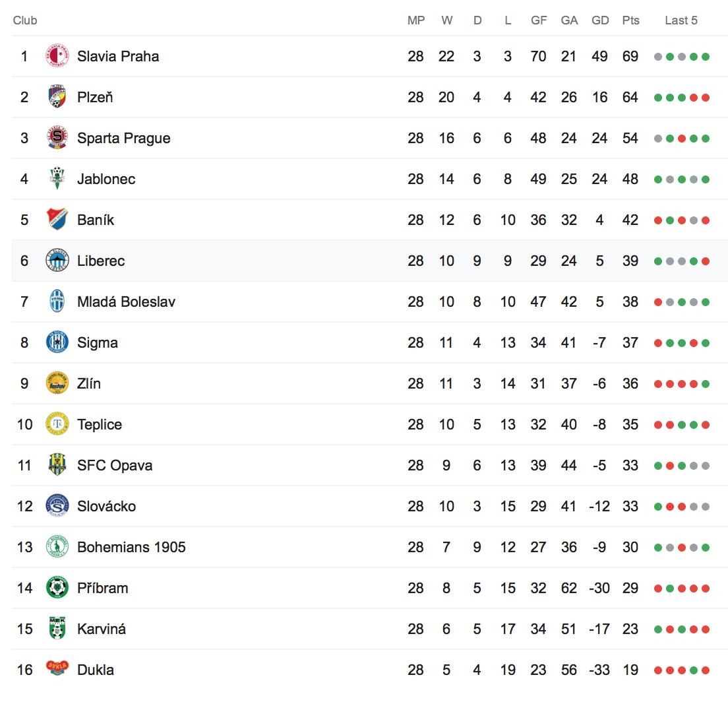Open the Mladá Boleslav team link

click(x=126, y=302)
